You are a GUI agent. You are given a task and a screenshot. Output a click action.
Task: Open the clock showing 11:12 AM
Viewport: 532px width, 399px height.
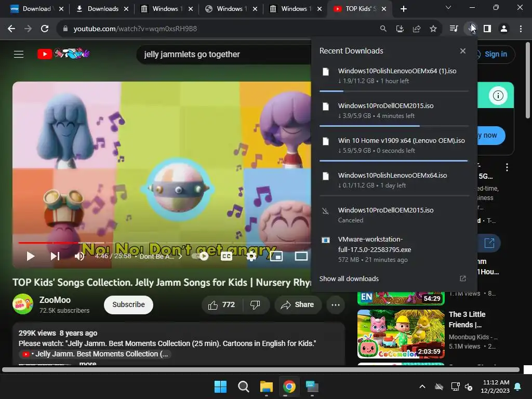tap(495, 387)
